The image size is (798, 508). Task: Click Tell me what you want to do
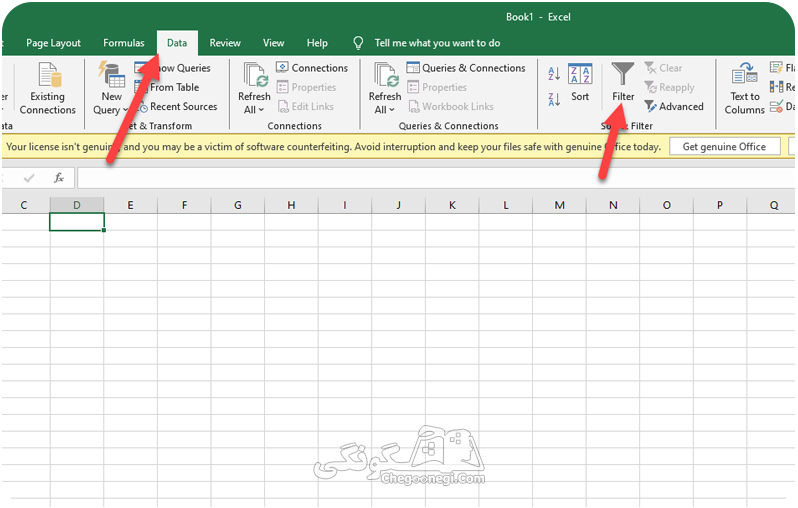pos(437,43)
